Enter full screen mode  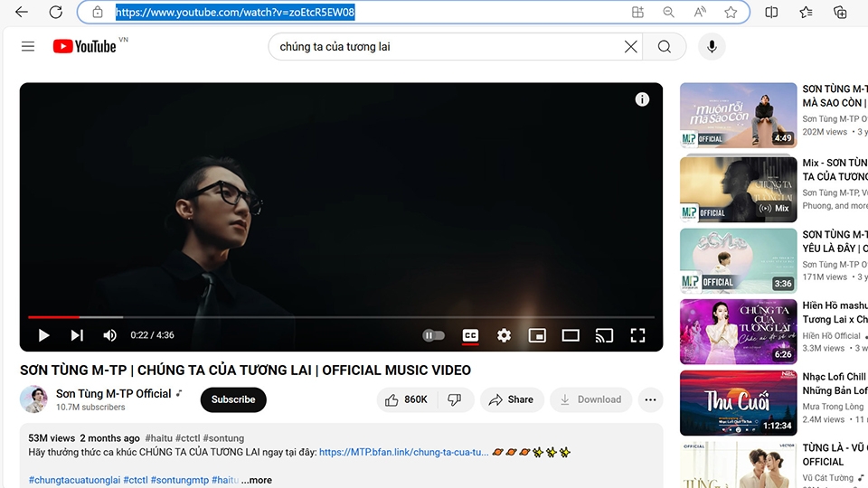[x=637, y=335]
